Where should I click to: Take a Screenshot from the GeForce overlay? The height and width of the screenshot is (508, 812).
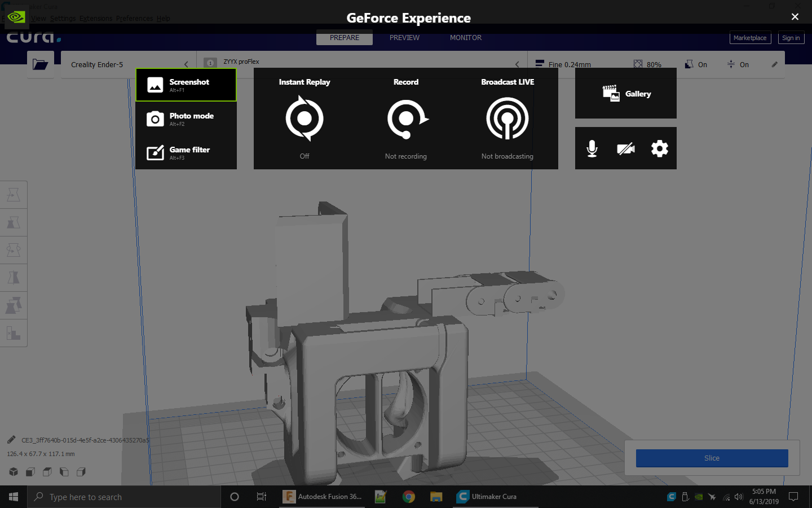(x=186, y=85)
